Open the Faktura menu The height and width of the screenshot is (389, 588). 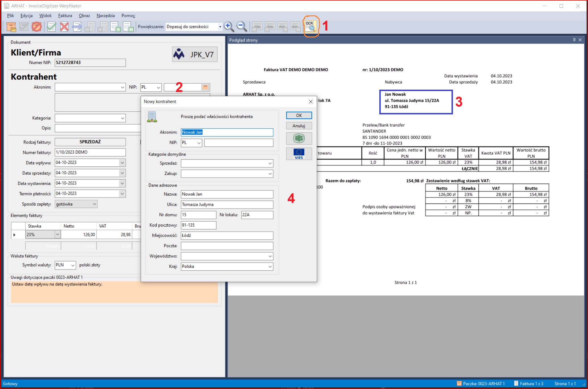point(65,16)
